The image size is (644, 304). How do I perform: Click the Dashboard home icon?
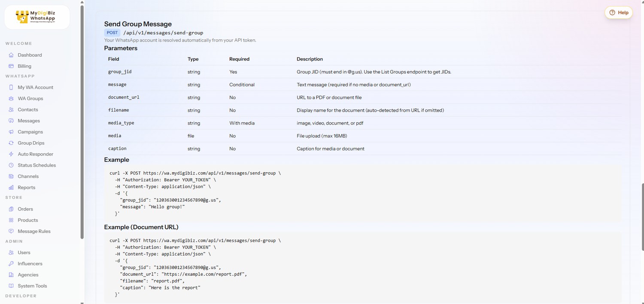point(11,55)
